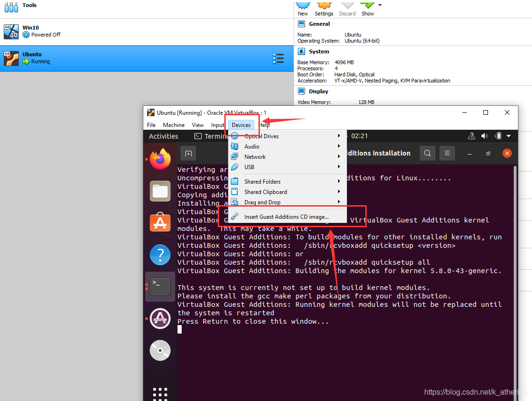The height and width of the screenshot is (401, 532).
Task: Open the View menu
Action: 198,125
